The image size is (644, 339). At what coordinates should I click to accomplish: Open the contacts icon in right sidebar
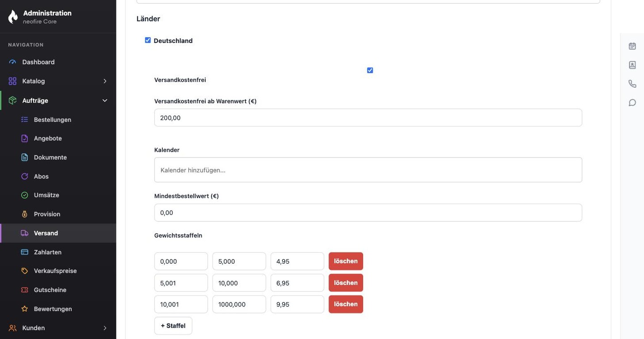632,65
